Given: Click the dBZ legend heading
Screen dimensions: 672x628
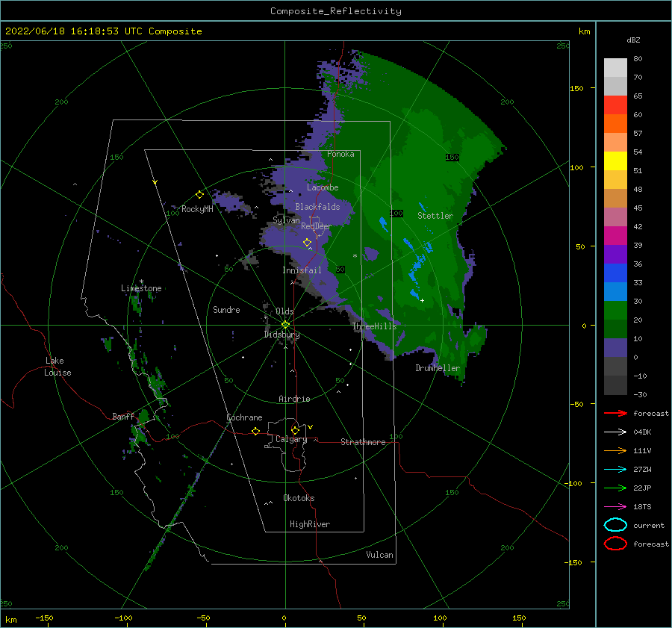Looking at the screenshot, I should pyautogui.click(x=633, y=40).
